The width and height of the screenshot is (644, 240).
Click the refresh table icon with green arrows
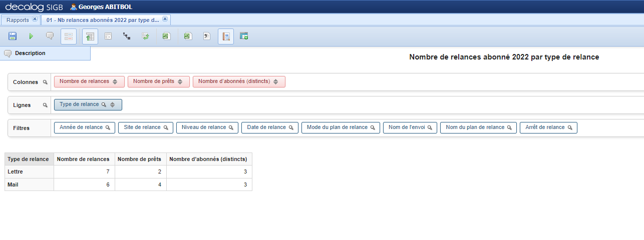point(145,36)
